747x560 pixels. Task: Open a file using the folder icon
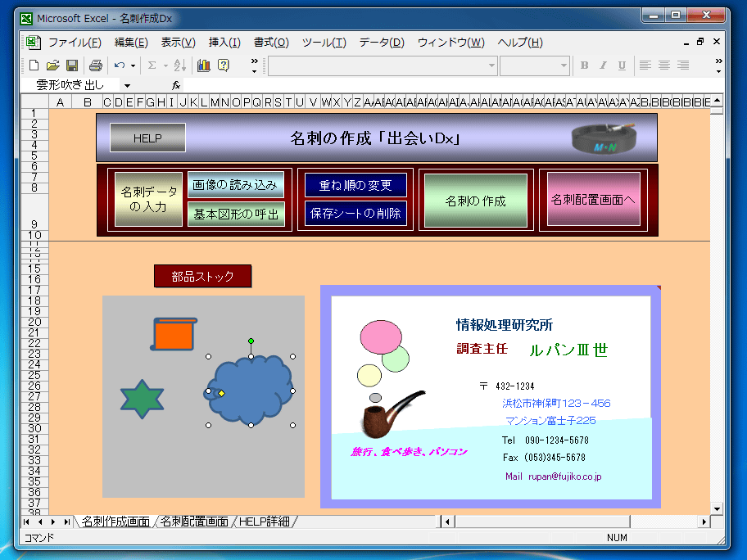click(53, 65)
